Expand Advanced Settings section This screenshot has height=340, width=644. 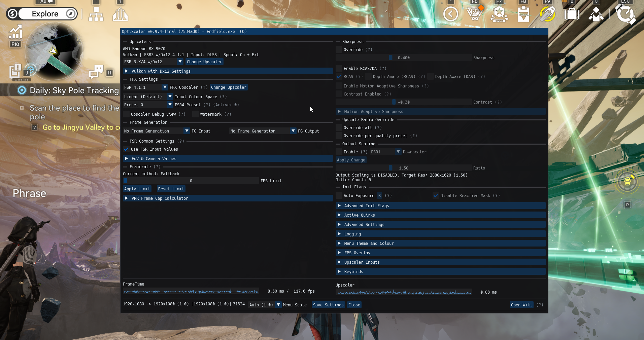tap(441, 224)
